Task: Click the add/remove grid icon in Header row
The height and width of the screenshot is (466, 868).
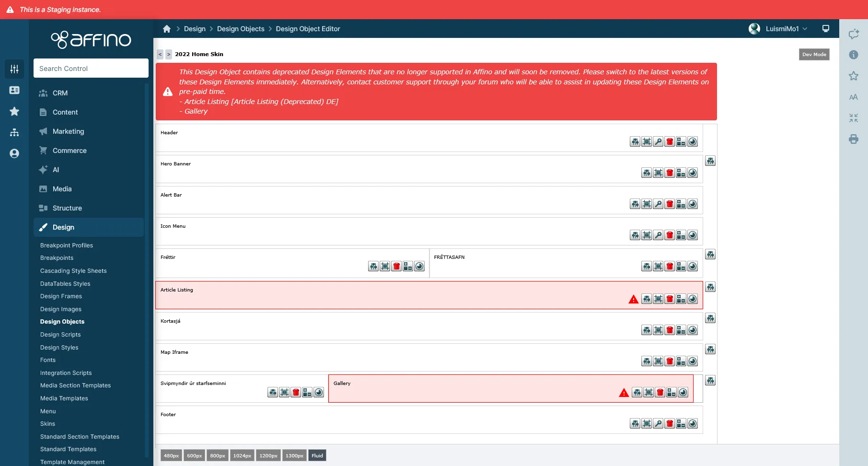Action: point(681,141)
